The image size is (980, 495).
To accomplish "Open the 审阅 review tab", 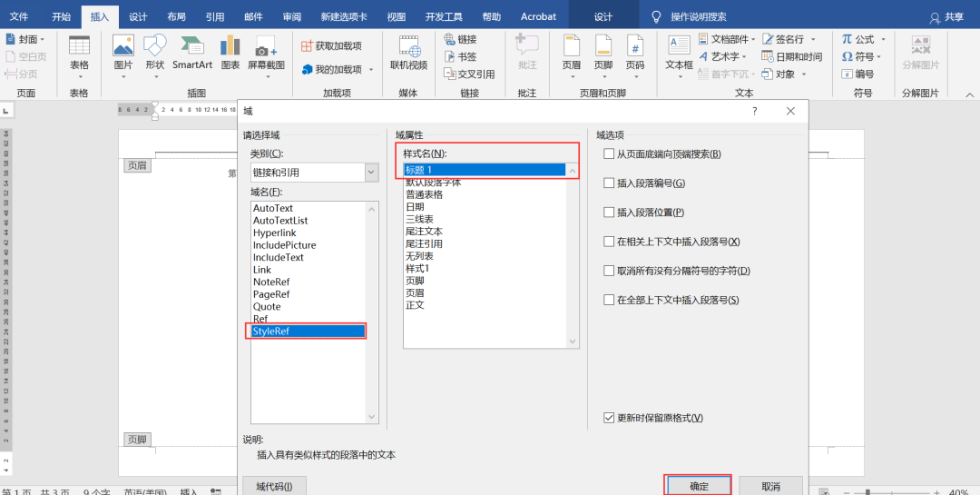I will [x=291, y=16].
